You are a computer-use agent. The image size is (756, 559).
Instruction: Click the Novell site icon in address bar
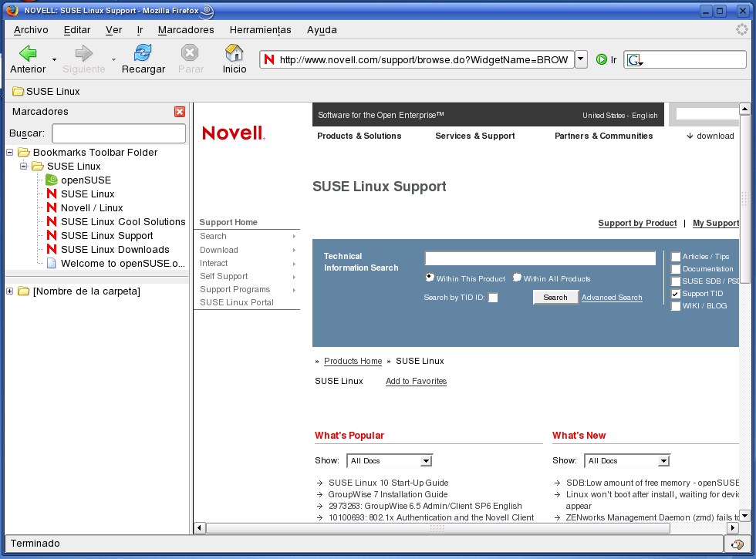pos(269,60)
